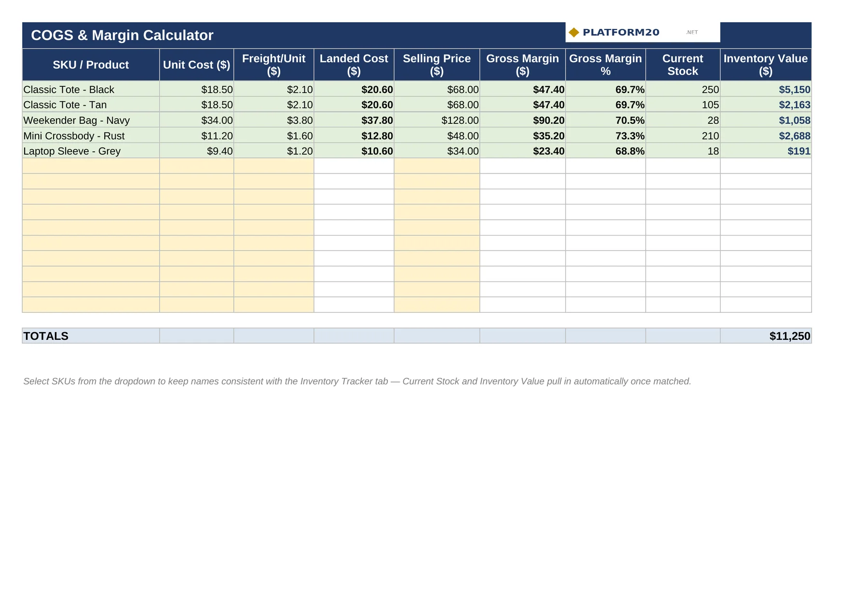Viewport: 868px width, 613px height.
Task: Click the PLATFORM20 gold diamond logo icon
Action: 573,32
